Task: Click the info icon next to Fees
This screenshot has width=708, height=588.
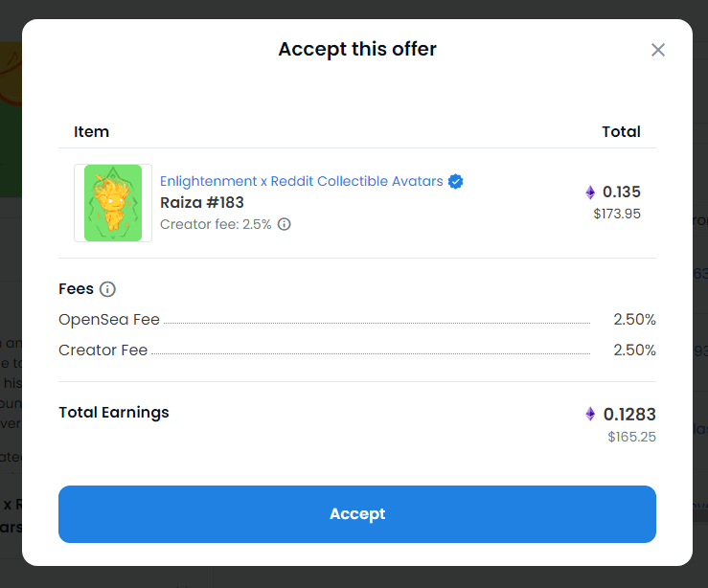Action: (107, 289)
